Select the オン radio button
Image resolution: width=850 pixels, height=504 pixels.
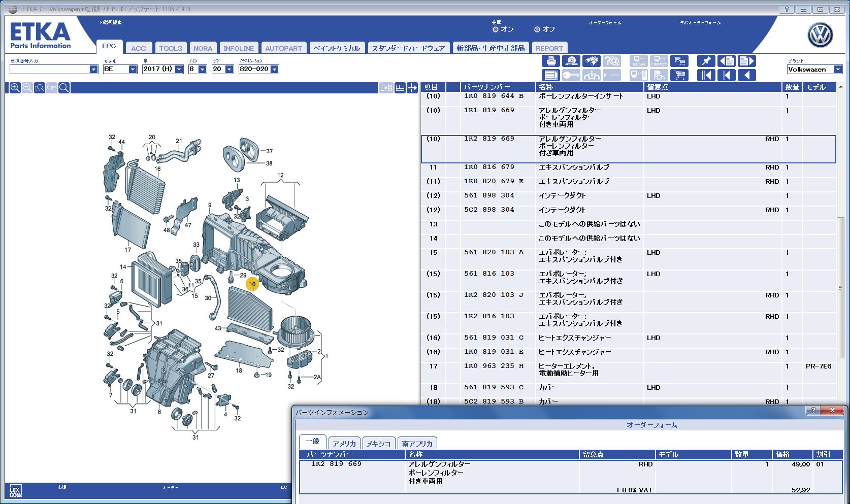point(496,29)
